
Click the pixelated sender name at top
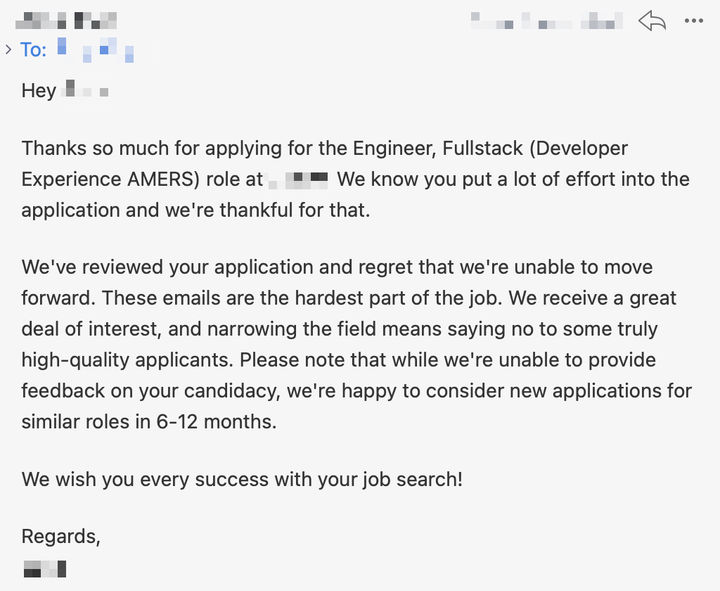[66, 20]
